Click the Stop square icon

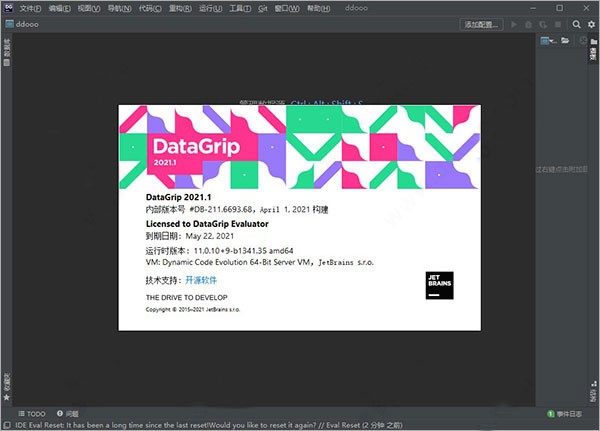[558, 24]
